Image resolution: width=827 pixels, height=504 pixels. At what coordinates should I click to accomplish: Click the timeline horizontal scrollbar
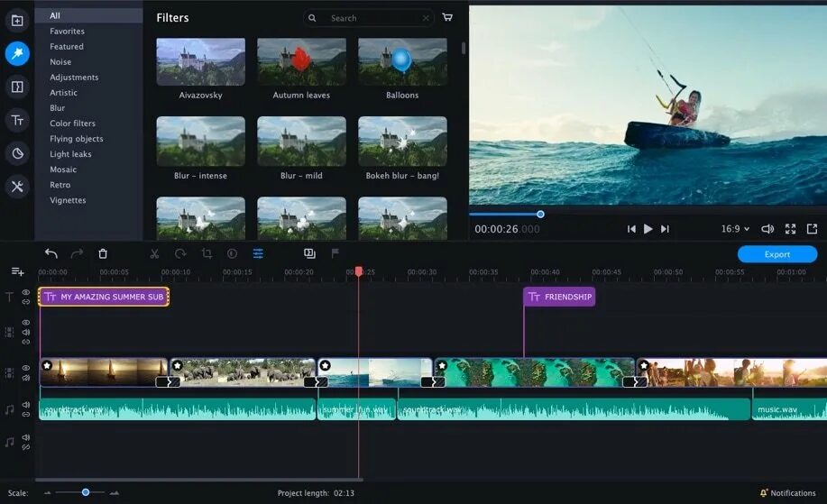coord(199,480)
